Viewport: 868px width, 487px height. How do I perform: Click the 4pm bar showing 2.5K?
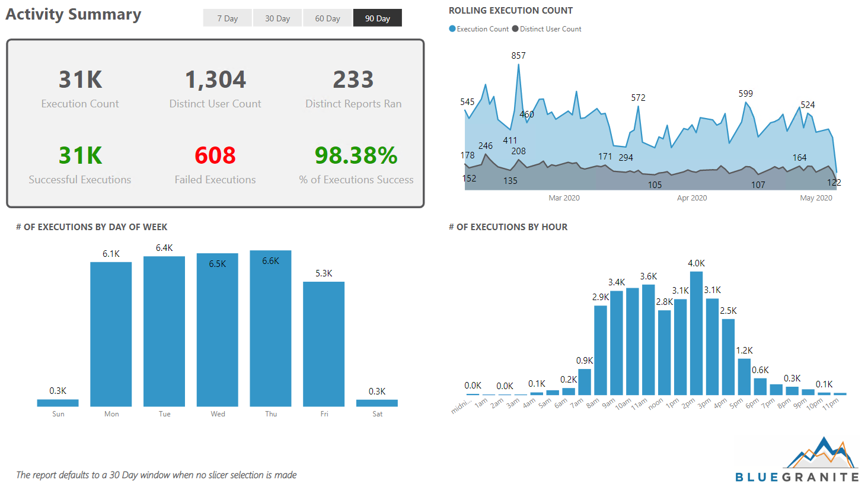pyautogui.click(x=729, y=357)
